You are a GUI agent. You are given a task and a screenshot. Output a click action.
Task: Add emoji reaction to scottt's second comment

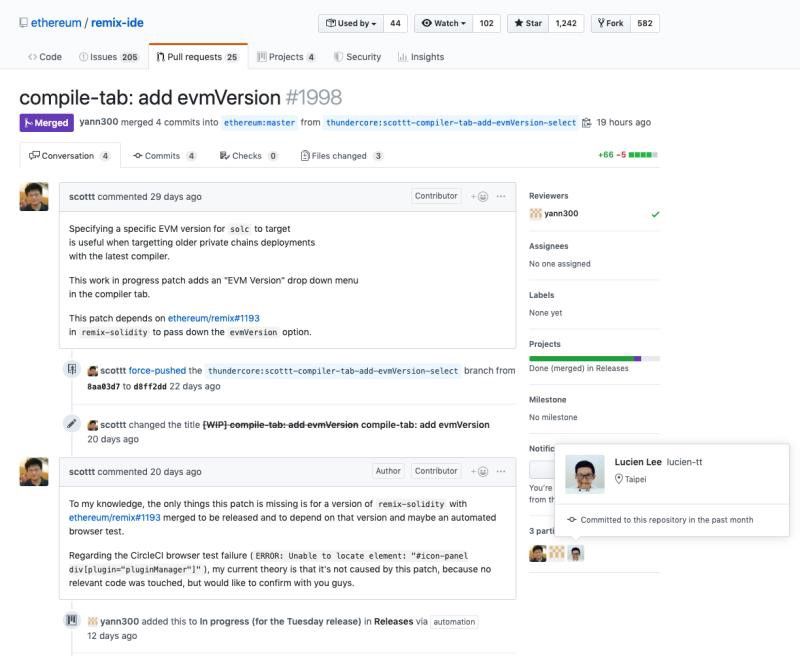(x=480, y=471)
